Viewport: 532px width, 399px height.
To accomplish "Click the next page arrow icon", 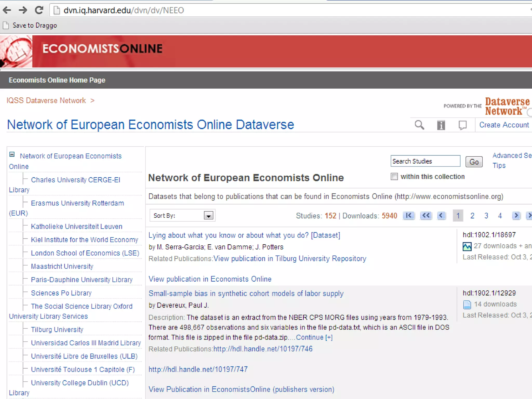I will (x=516, y=216).
